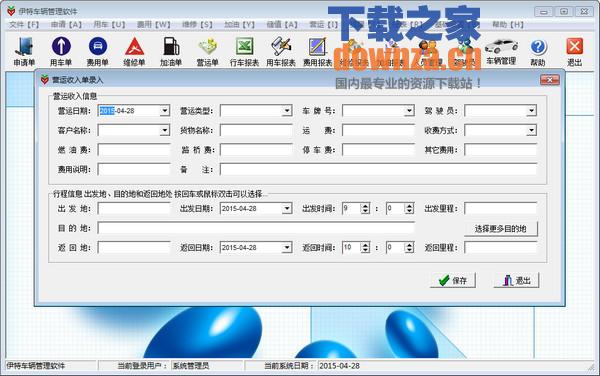Open the 文件 [F] menu

pos(24,24)
